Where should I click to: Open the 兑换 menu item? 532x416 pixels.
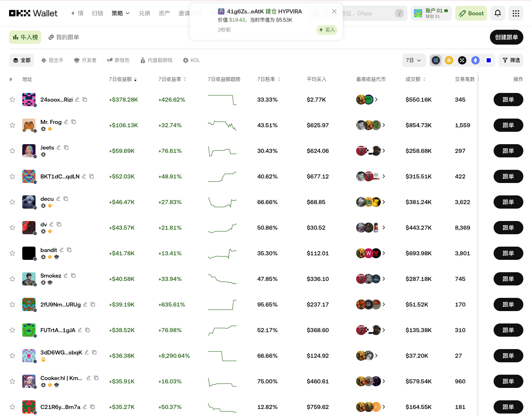click(144, 13)
